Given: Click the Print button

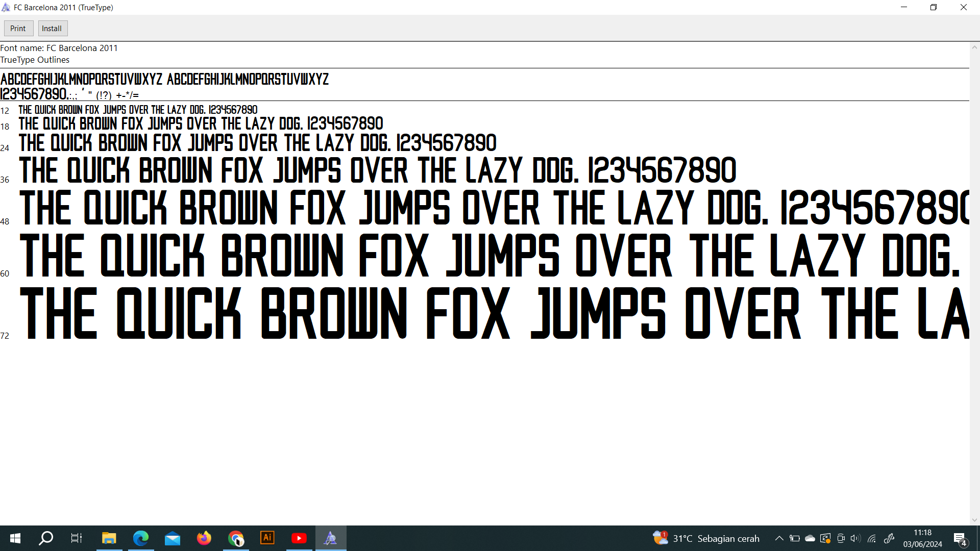Looking at the screenshot, I should click(18, 29).
